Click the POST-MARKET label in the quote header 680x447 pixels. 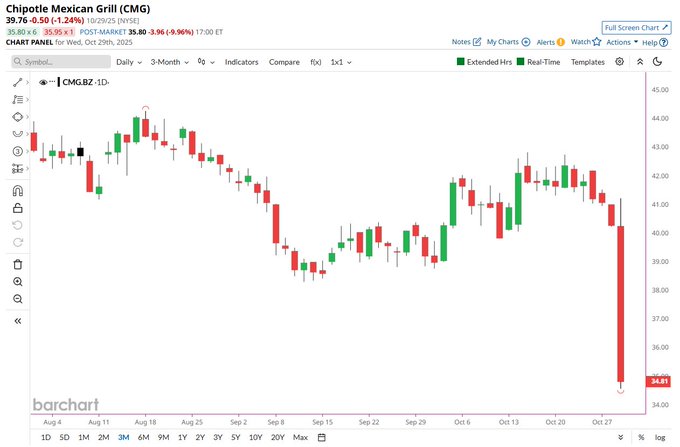tap(103, 32)
